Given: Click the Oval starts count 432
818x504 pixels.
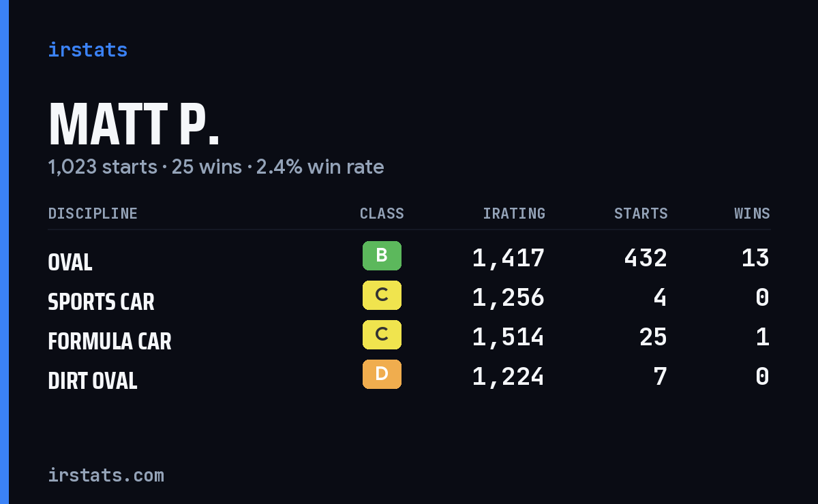Looking at the screenshot, I should click(x=646, y=258).
